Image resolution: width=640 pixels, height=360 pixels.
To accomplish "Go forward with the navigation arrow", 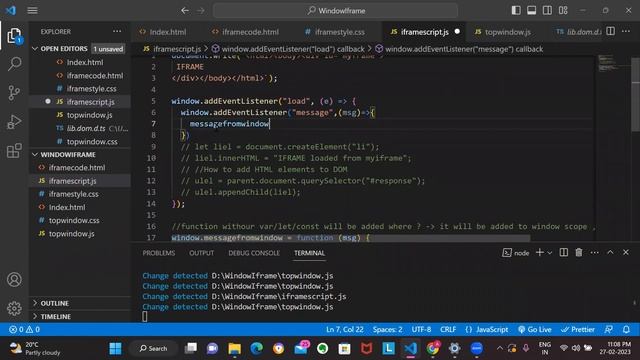I will pyautogui.click(x=200, y=11).
